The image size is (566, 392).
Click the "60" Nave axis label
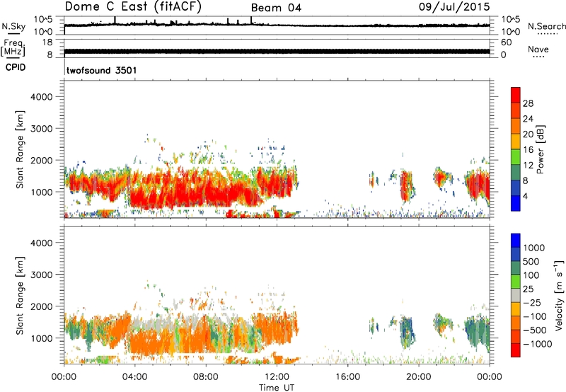(x=507, y=42)
